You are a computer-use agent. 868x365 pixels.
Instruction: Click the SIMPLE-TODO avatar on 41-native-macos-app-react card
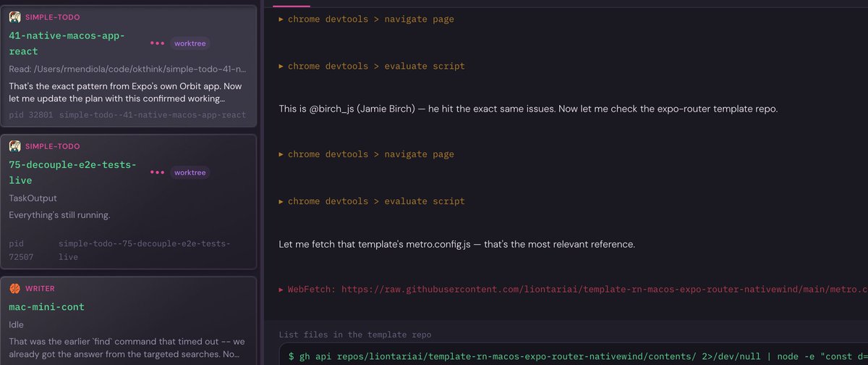click(14, 17)
